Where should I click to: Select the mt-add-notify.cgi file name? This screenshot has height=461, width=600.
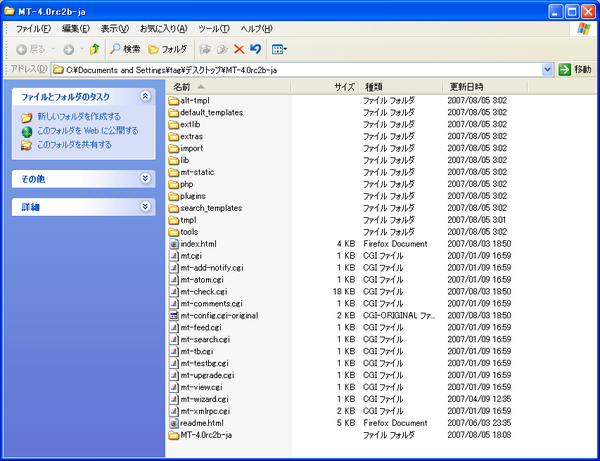[212, 268]
